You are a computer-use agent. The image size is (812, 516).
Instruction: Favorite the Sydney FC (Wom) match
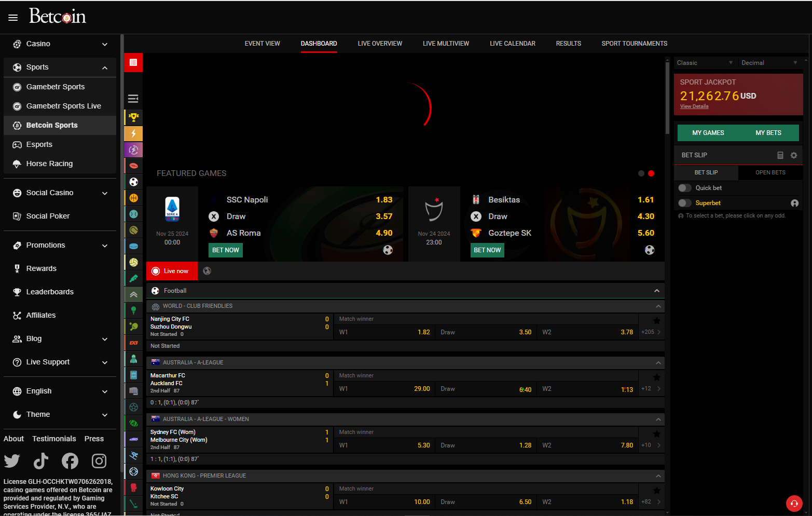click(657, 434)
